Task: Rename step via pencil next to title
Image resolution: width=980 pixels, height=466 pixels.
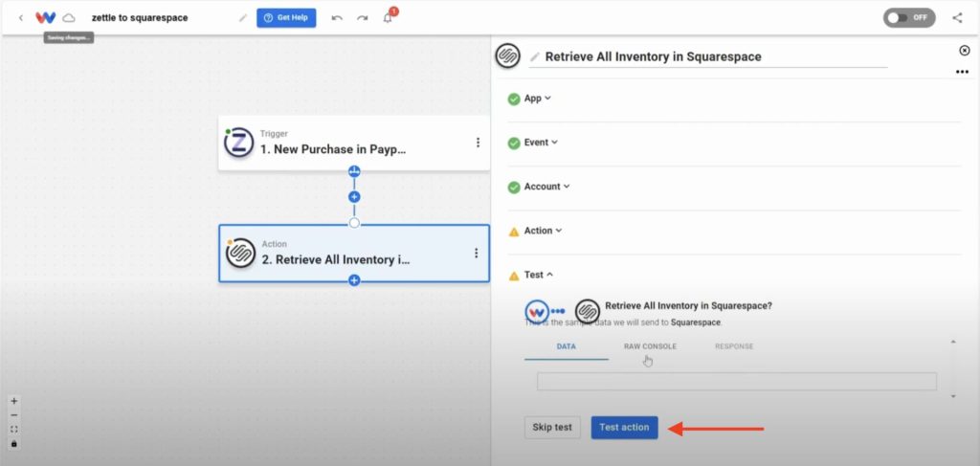Action: [534, 56]
